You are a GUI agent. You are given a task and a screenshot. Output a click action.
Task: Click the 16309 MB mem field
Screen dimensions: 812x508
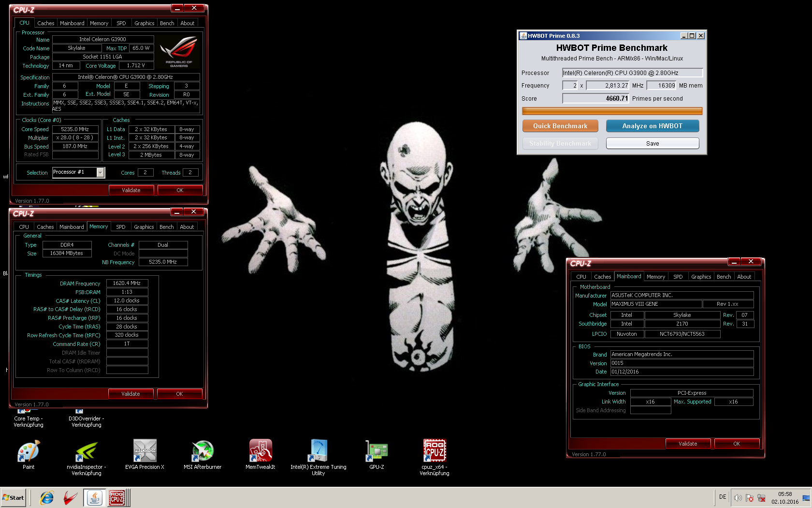point(661,86)
